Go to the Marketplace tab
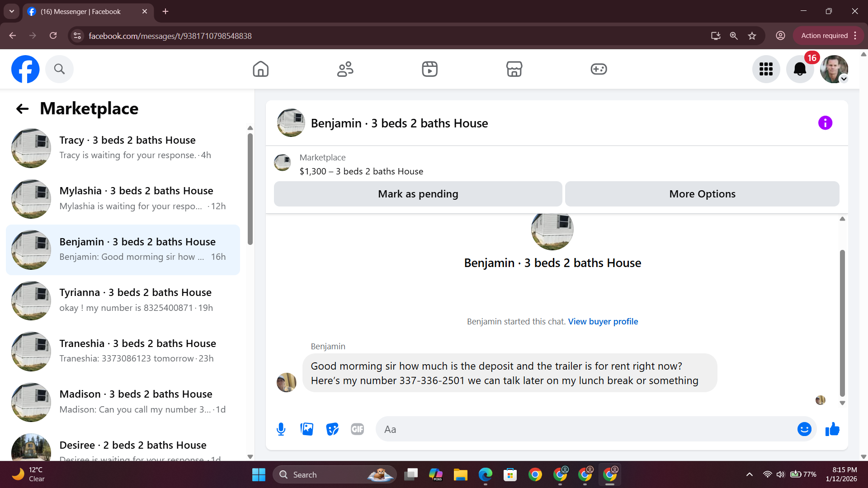This screenshot has width=868, height=488. (514, 69)
